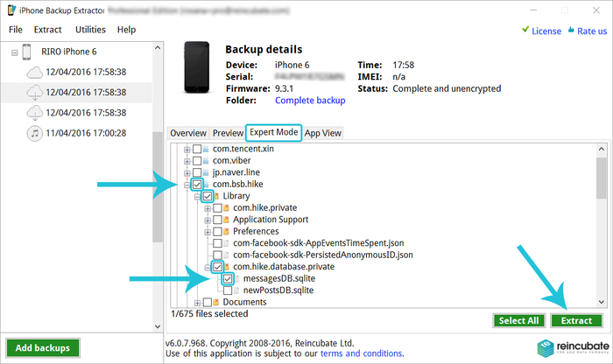This screenshot has height=364, width=613.
Task: Select the third backup's cloud download icon
Action: click(x=34, y=113)
